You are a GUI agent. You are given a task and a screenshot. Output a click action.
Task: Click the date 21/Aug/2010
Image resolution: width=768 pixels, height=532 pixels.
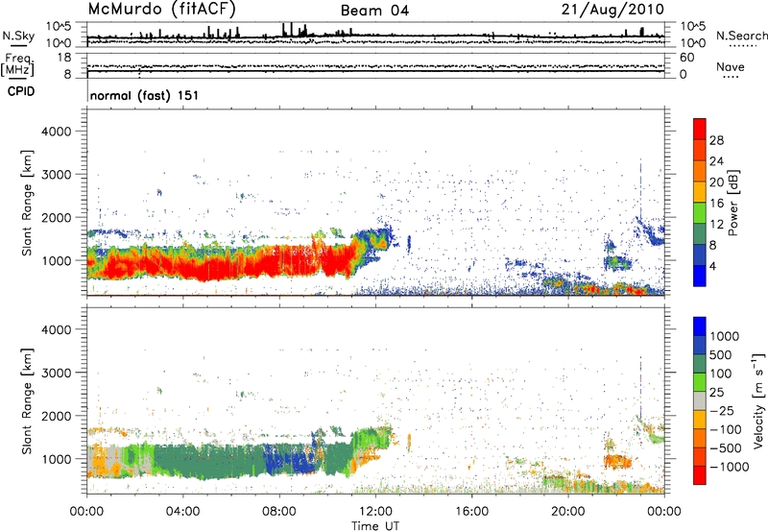click(612, 10)
